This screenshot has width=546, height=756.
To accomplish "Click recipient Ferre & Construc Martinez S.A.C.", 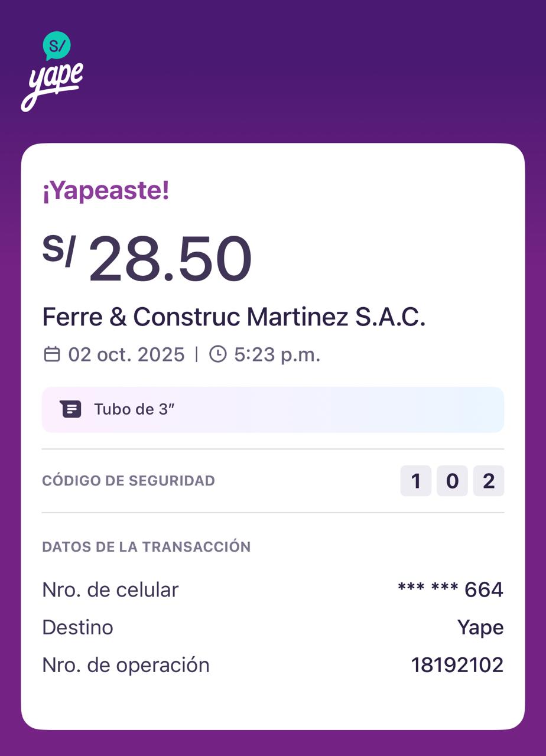I will point(234,317).
